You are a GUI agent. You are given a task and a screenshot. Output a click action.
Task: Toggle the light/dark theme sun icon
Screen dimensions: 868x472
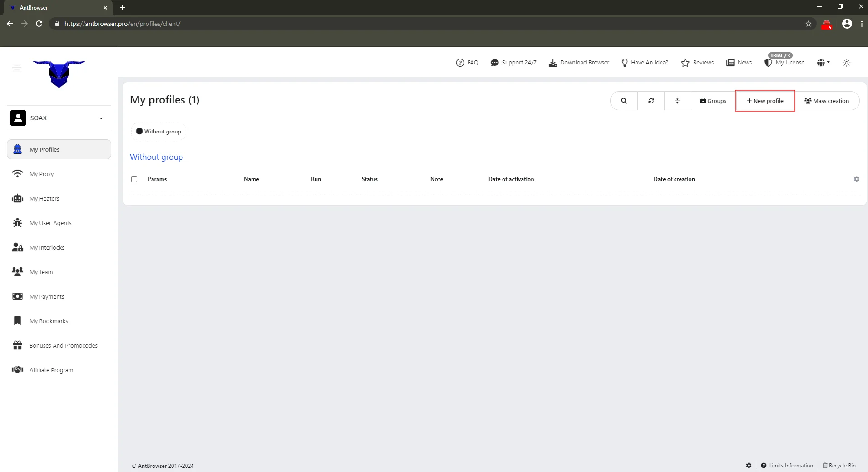[x=846, y=63]
